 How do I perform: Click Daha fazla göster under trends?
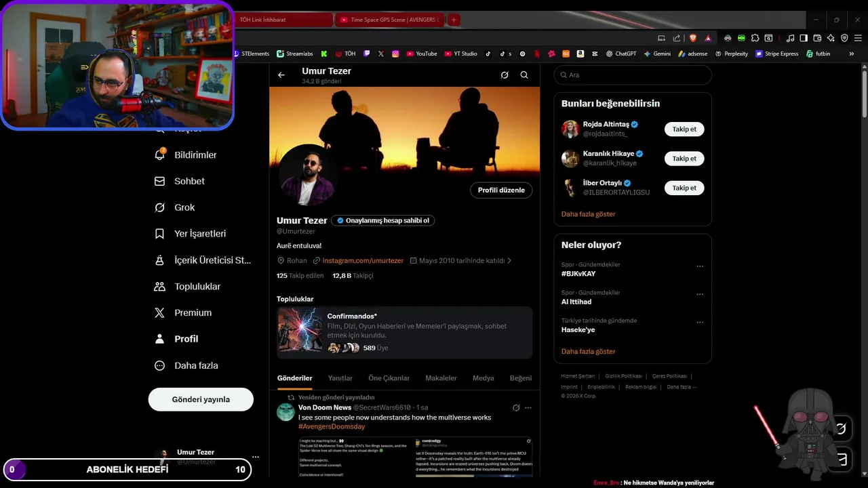point(589,352)
